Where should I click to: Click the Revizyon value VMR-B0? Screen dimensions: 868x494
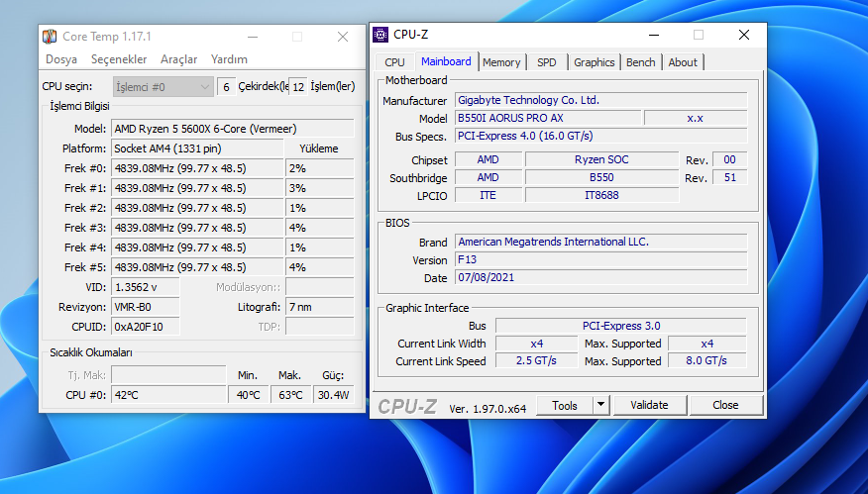(146, 307)
